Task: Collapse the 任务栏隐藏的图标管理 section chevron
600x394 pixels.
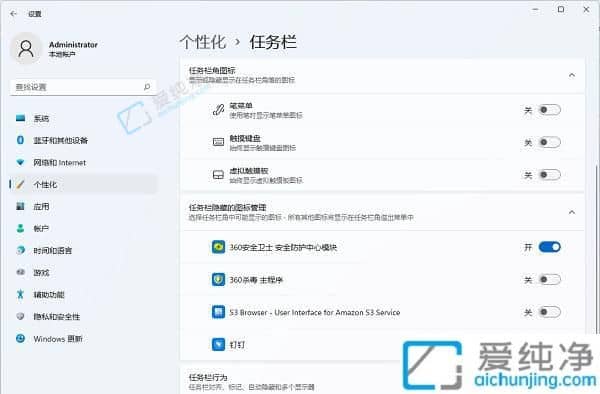Action: 572,212
